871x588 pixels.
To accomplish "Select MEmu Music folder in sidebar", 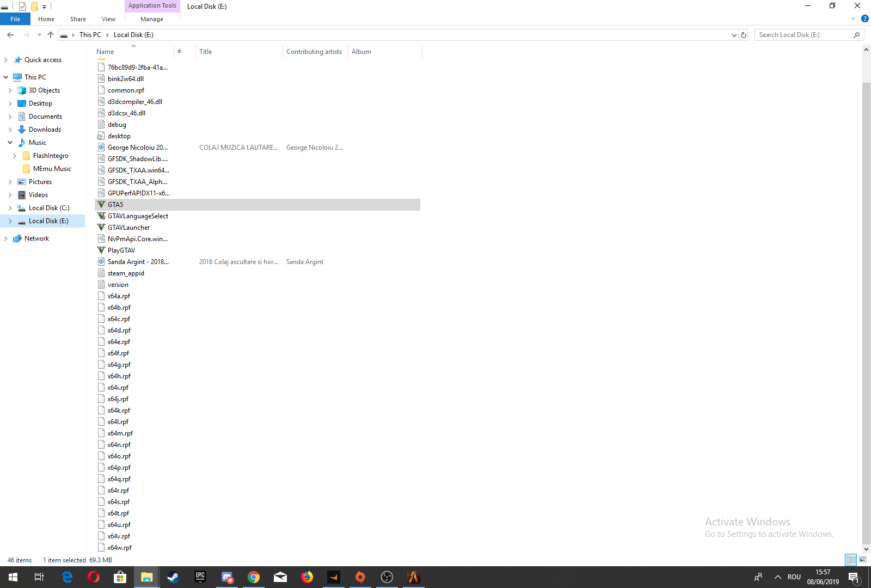I will click(52, 169).
